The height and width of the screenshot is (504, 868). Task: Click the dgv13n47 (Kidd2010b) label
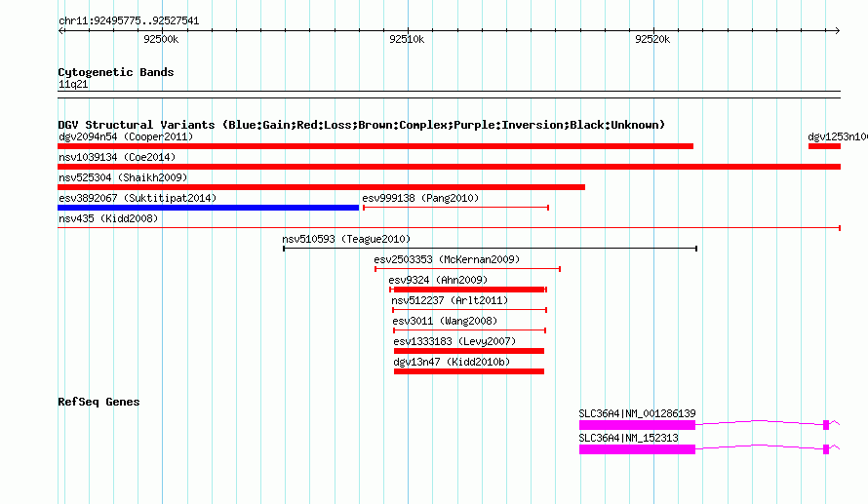coord(452,362)
